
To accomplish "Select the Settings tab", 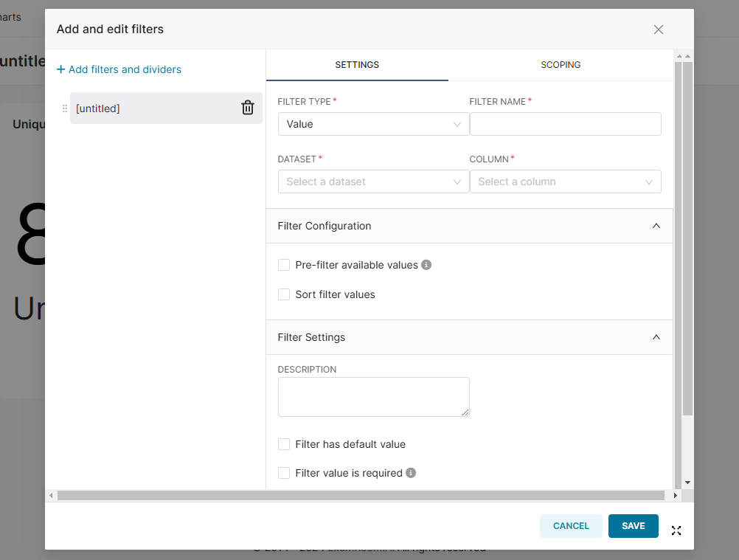I will [x=357, y=65].
